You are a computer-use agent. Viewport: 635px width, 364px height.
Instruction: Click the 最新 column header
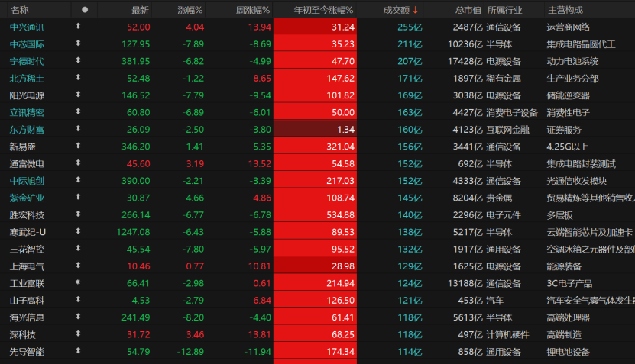click(x=140, y=10)
